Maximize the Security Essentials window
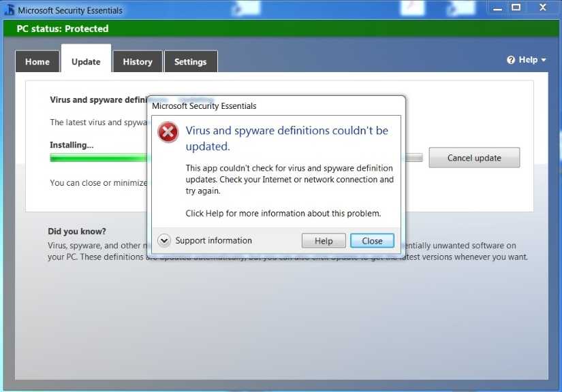This screenshot has height=392, width=562. click(x=516, y=7)
